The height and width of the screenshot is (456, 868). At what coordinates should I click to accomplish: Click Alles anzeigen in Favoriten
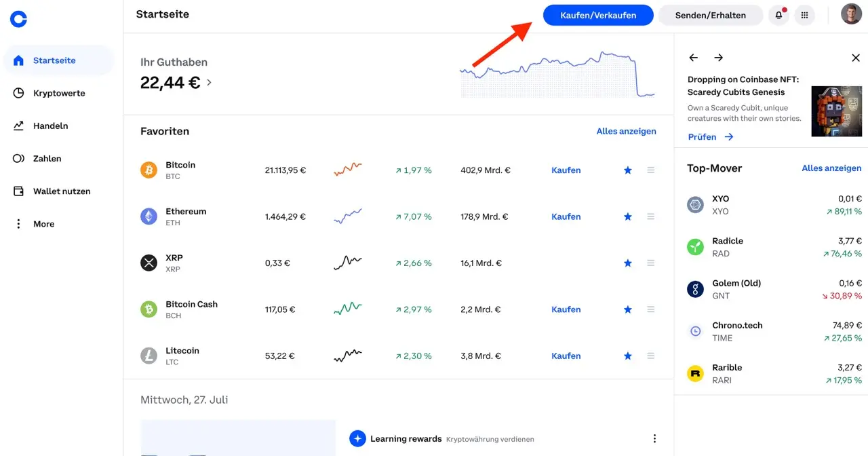(x=626, y=131)
